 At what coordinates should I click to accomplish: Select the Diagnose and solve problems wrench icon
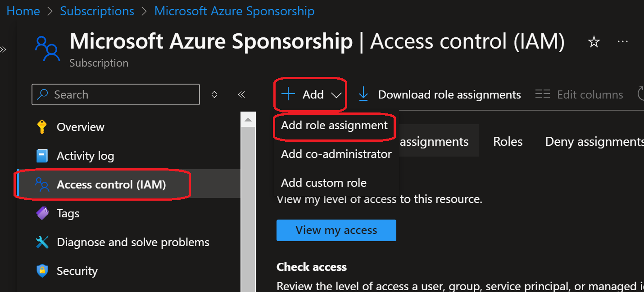point(42,242)
